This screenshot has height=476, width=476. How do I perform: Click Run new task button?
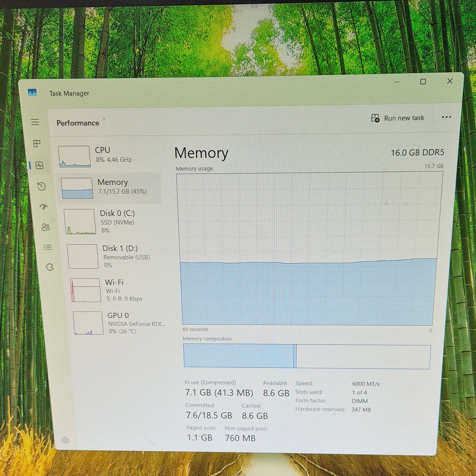tap(398, 118)
